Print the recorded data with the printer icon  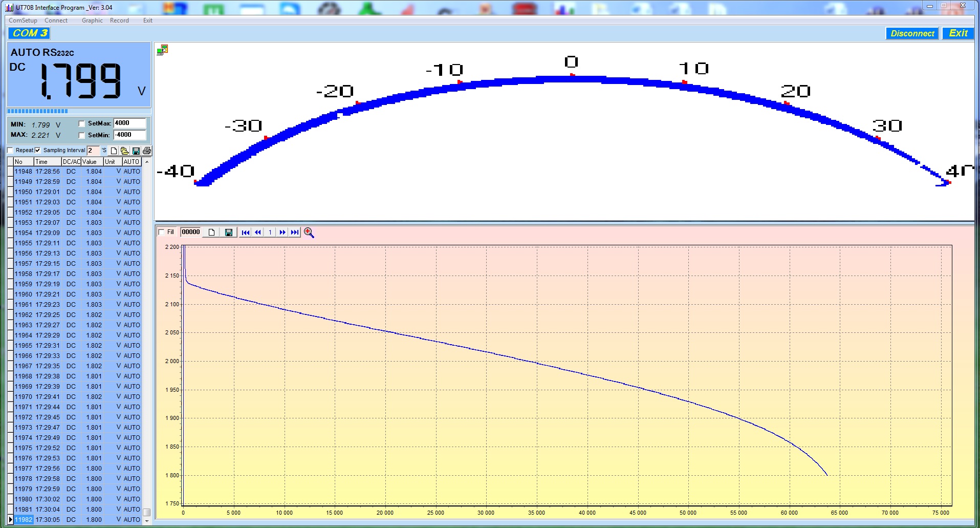click(x=147, y=151)
